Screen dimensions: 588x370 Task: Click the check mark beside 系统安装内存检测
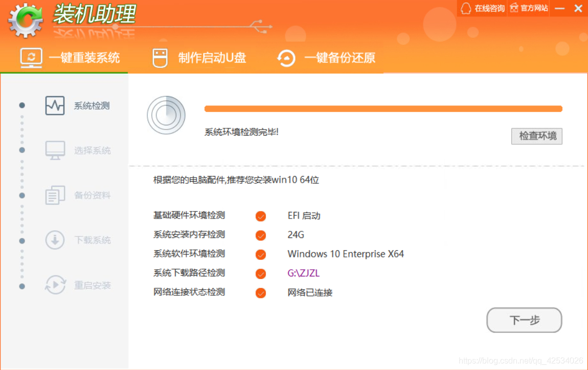pyautogui.click(x=261, y=235)
